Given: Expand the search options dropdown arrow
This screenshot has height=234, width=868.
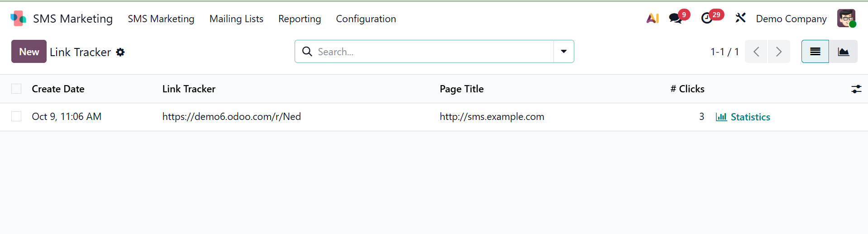Looking at the screenshot, I should (x=563, y=52).
